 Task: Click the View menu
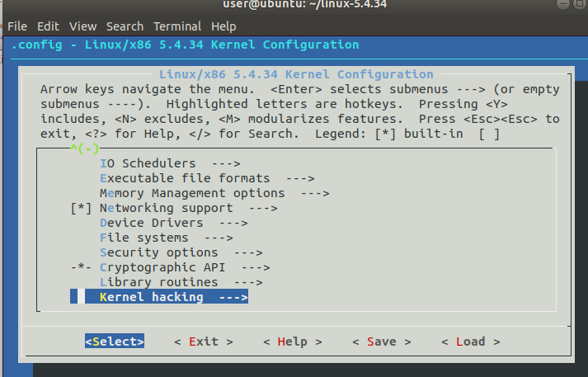[x=82, y=26]
